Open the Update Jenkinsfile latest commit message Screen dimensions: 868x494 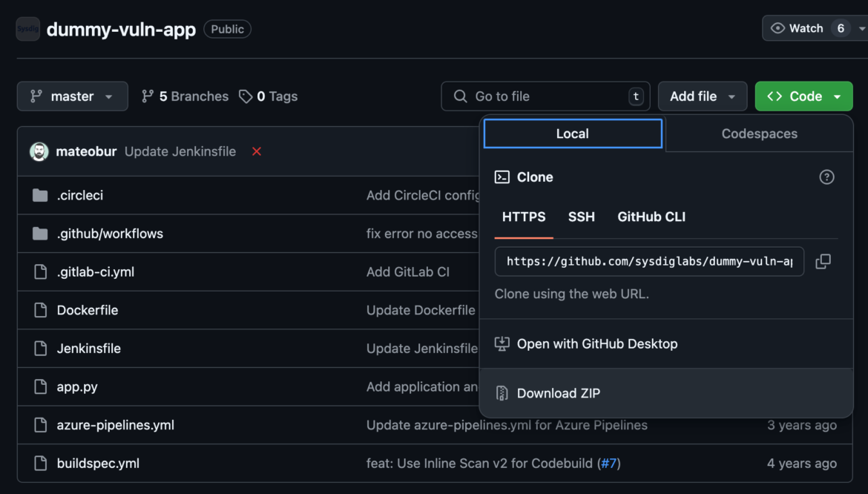tap(180, 151)
